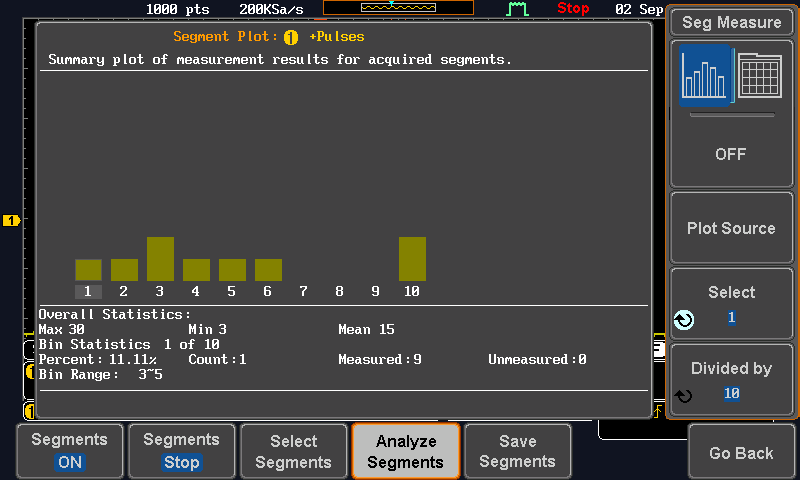Image resolution: width=800 pixels, height=480 pixels.
Task: Toggle the Segments ON button
Action: (x=69, y=451)
